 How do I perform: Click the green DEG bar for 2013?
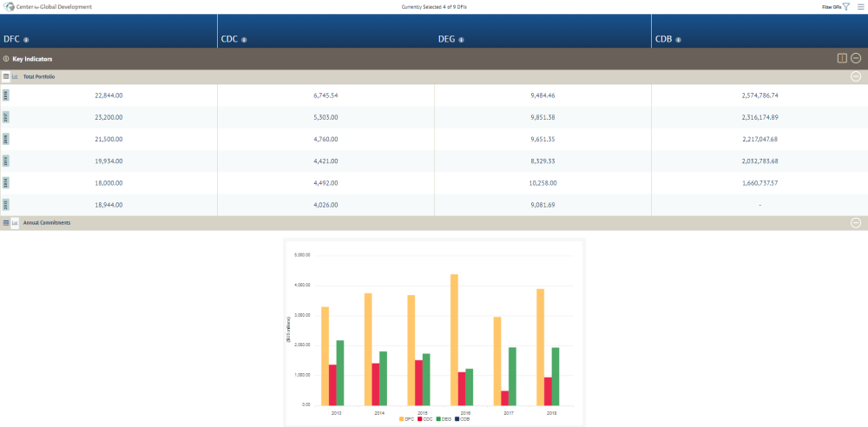(x=340, y=372)
